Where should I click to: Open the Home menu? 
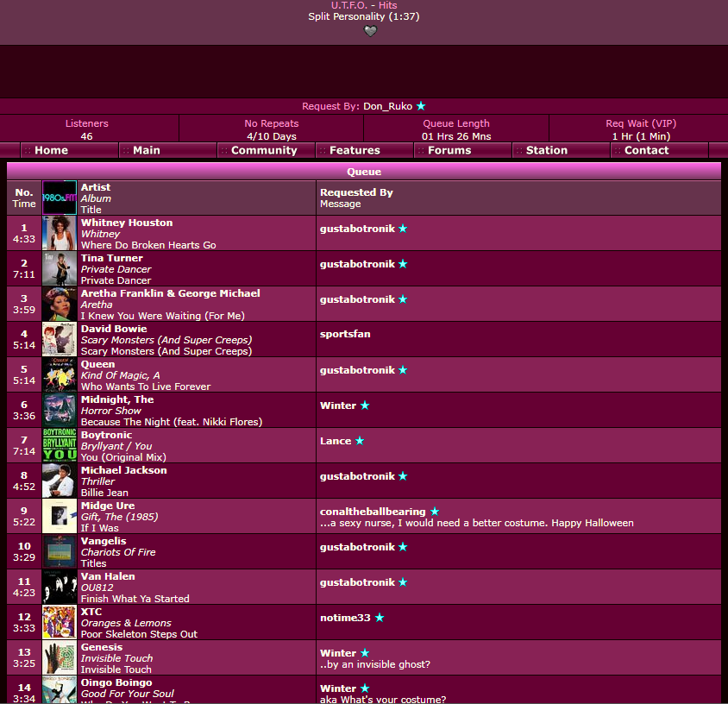point(51,150)
